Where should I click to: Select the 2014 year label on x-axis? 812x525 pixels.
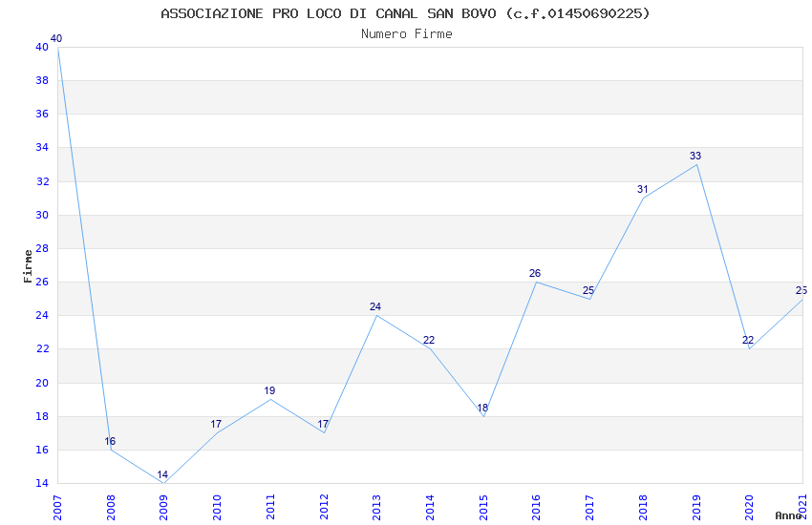click(430, 508)
